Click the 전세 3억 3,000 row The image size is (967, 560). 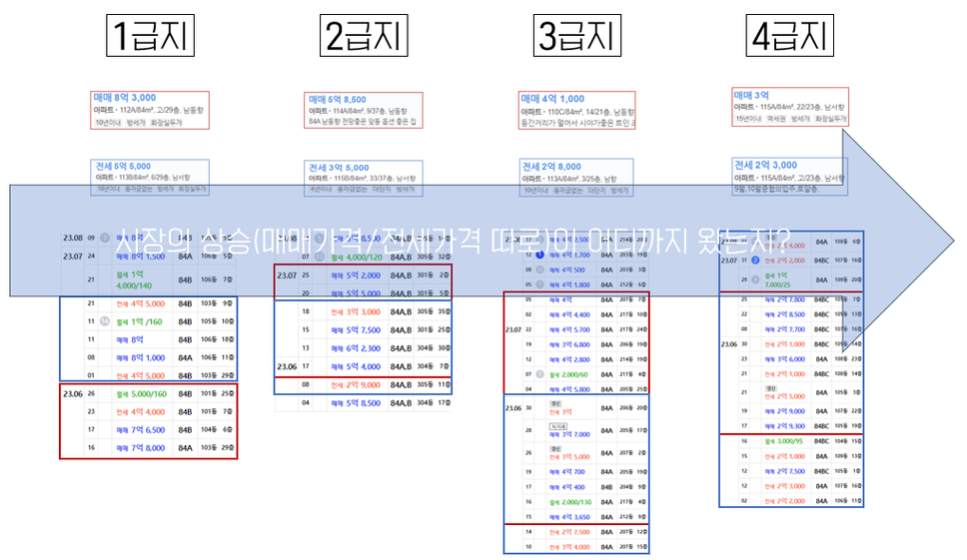(x=364, y=311)
